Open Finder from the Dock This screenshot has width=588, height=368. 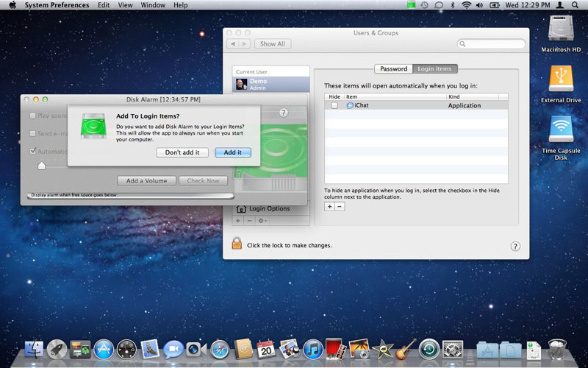pyautogui.click(x=34, y=349)
